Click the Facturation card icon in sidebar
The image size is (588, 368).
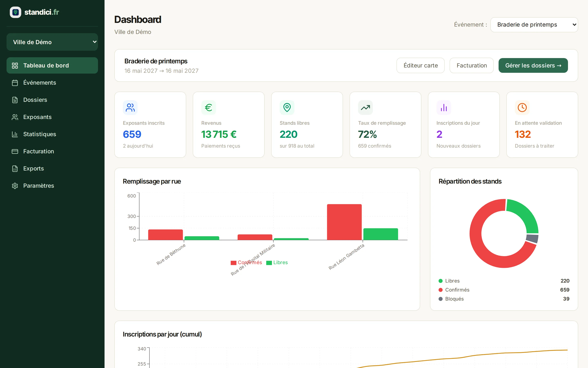pos(15,151)
